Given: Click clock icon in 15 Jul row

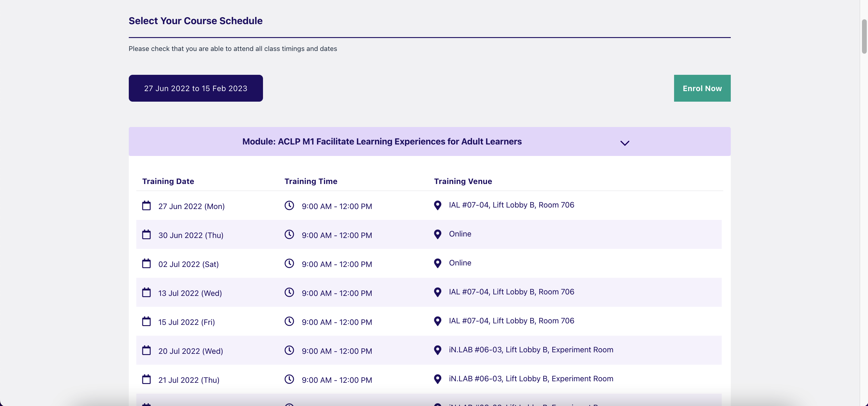Looking at the screenshot, I should 289,321.
